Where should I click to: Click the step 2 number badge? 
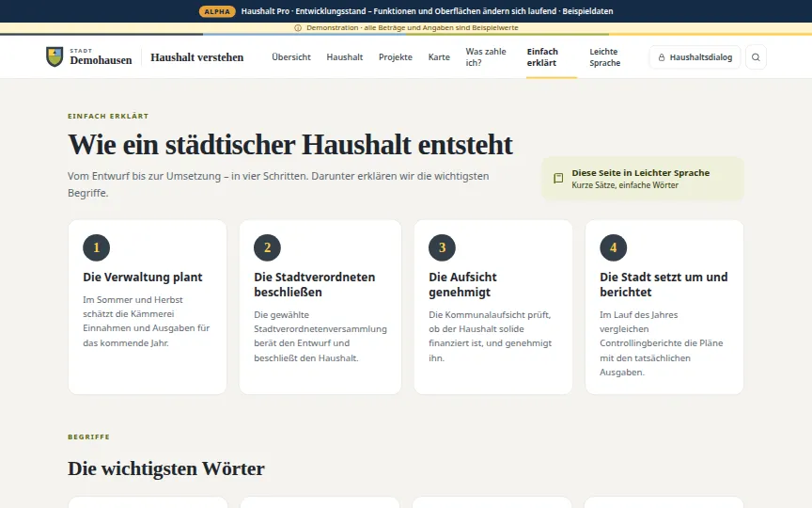click(x=267, y=247)
